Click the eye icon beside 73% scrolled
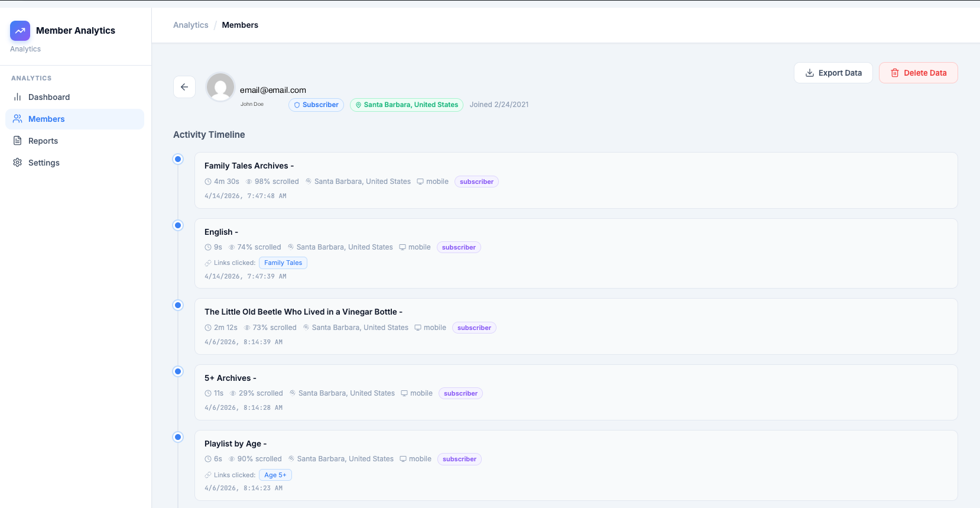The width and height of the screenshot is (980, 508). (247, 328)
